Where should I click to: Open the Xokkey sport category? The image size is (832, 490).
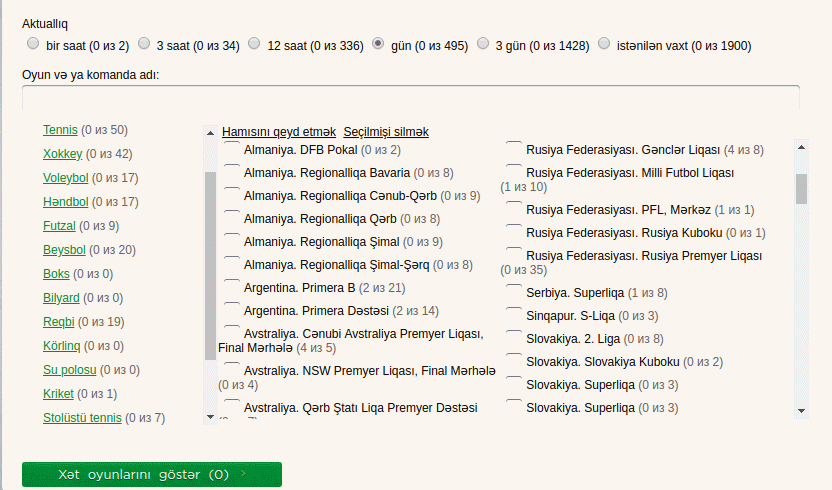coord(62,154)
